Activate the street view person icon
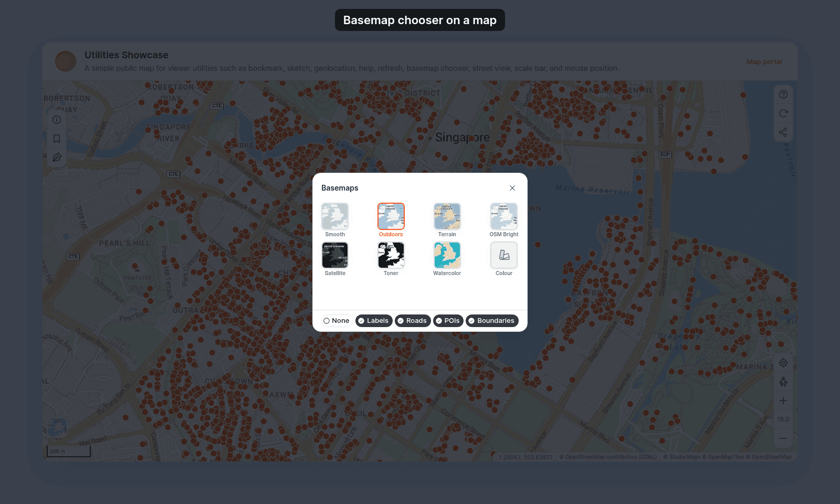Screen dimensions: 840x504 click(x=783, y=382)
